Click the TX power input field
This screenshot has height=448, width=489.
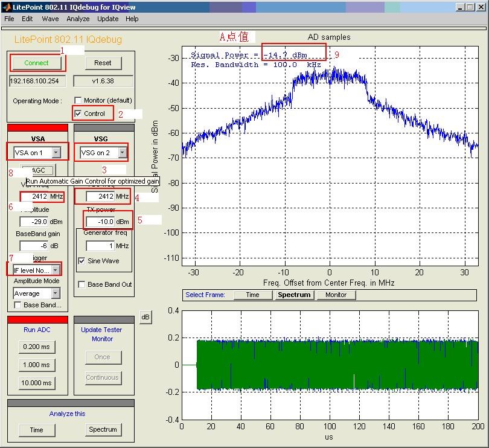coord(100,222)
